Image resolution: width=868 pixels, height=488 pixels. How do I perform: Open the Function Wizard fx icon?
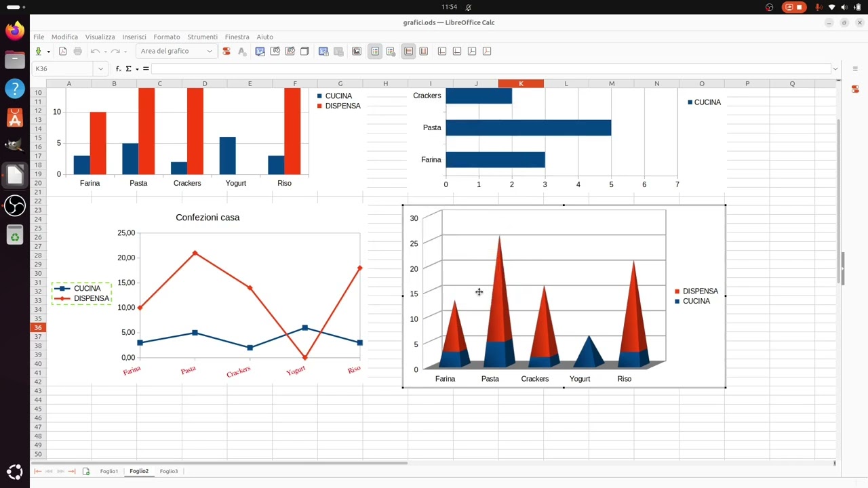[118, 68]
